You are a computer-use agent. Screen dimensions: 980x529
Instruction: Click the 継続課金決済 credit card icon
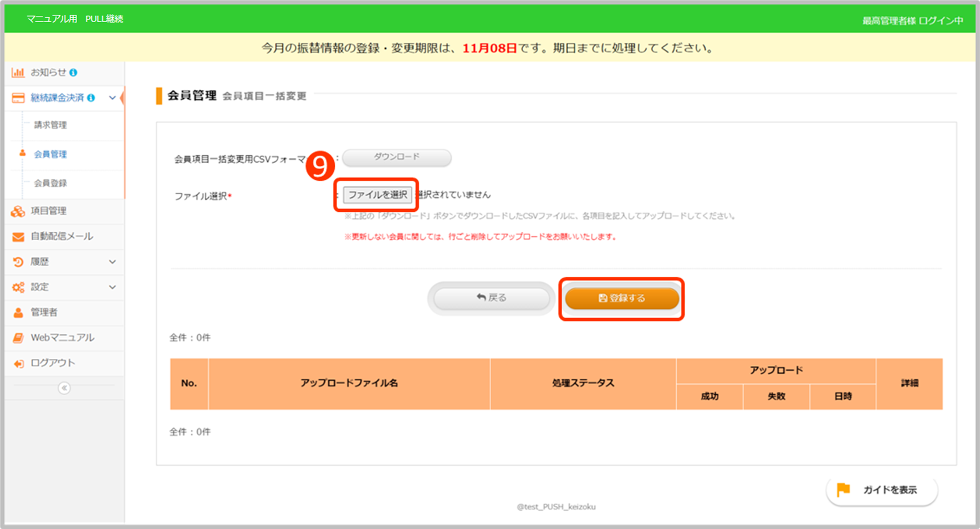(18, 98)
